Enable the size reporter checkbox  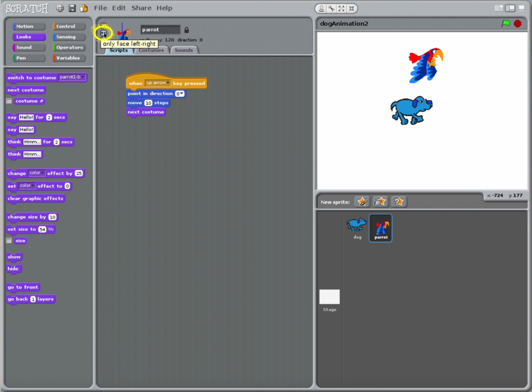click(9, 241)
